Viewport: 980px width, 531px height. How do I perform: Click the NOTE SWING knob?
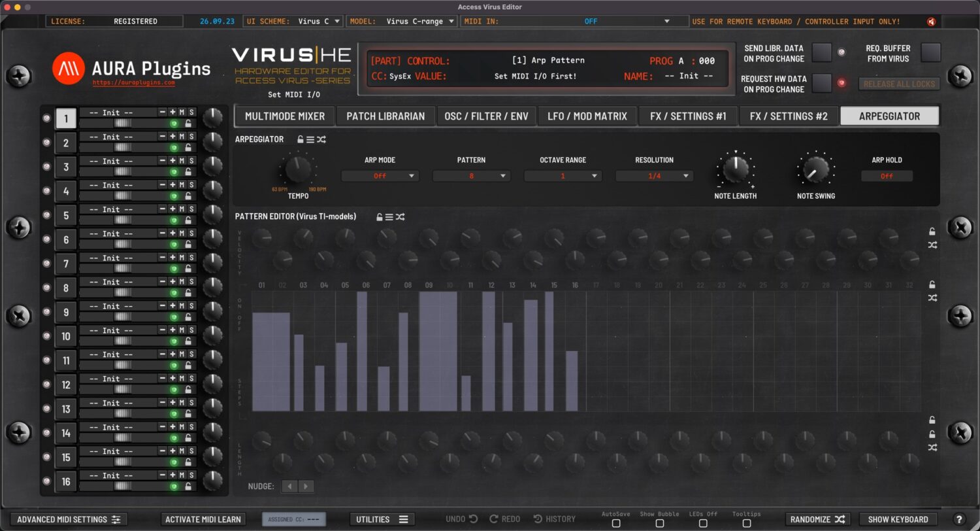[x=816, y=169]
